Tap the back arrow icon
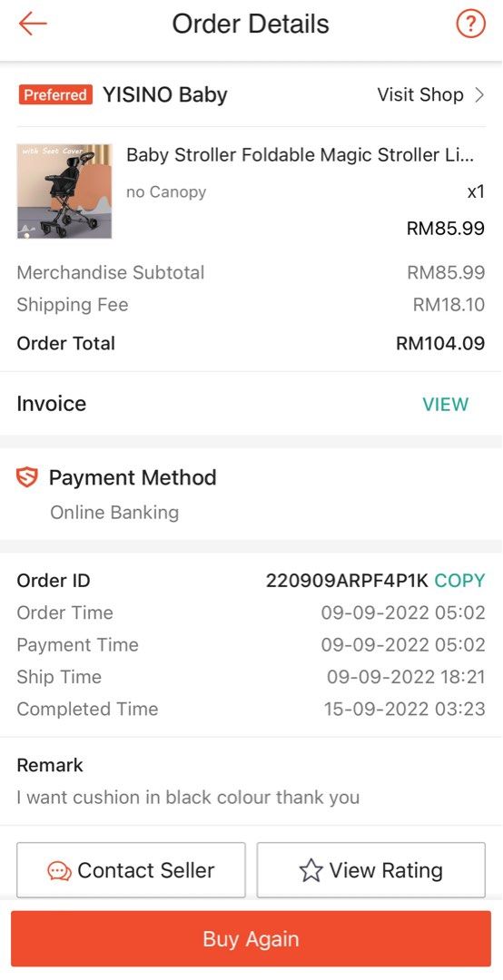The height and width of the screenshot is (980, 503). pyautogui.click(x=33, y=24)
